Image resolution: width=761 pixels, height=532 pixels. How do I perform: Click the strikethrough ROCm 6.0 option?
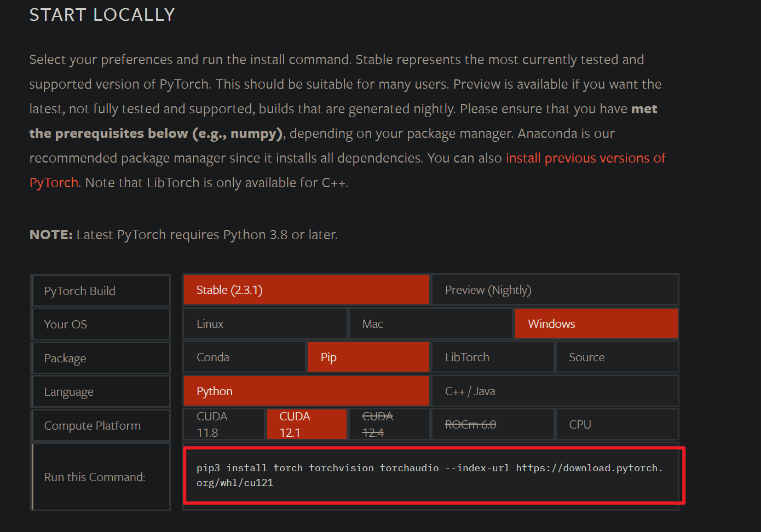tap(492, 424)
